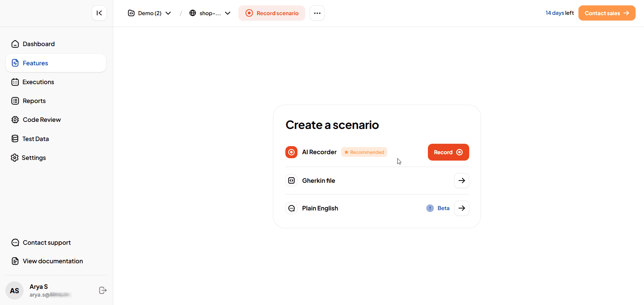Open the View documentation link

(52, 261)
